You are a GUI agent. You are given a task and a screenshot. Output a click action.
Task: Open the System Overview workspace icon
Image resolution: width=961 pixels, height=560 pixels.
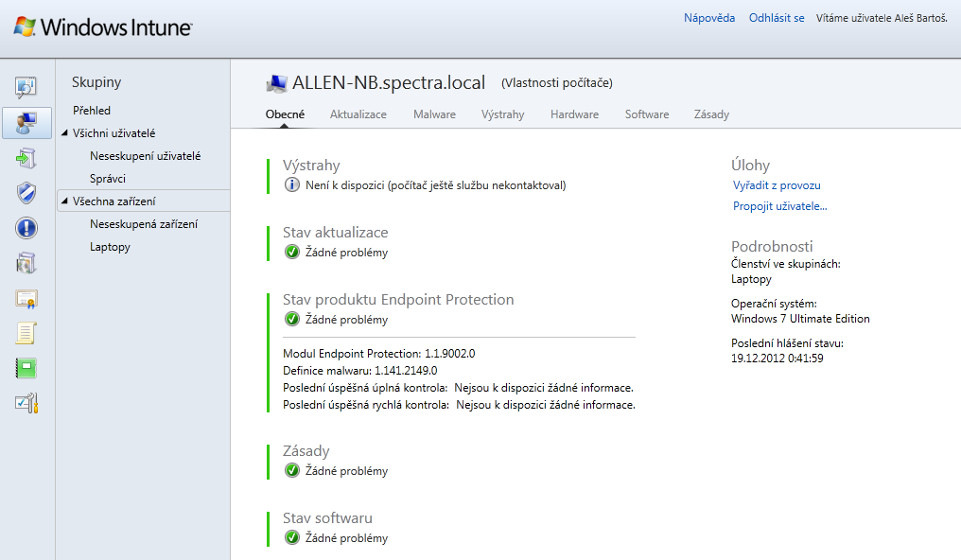pos(26,87)
